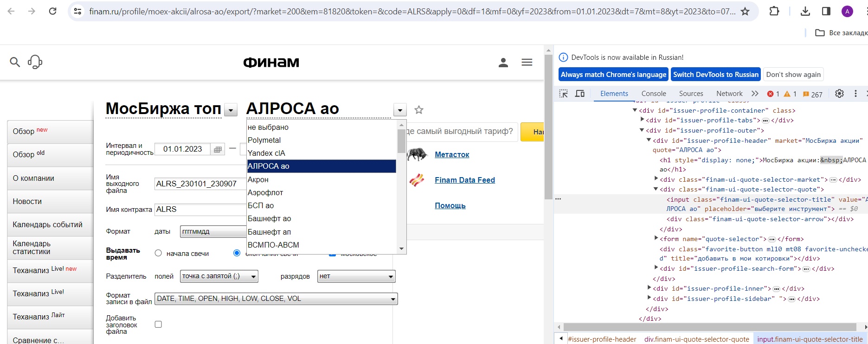Viewport: 868px width, 344px height.
Task: Open the field separator 'точка с запятой' dropdown
Action: tap(219, 276)
